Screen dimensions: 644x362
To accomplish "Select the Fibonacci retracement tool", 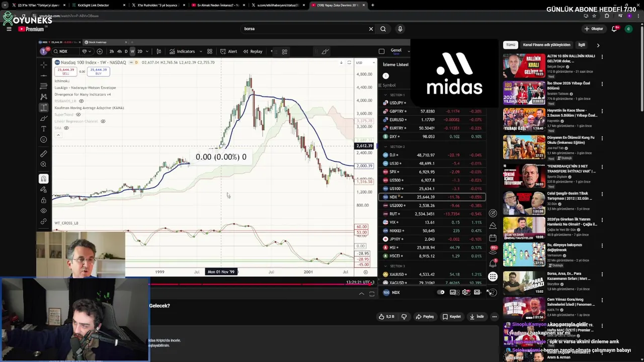I will (44, 86).
